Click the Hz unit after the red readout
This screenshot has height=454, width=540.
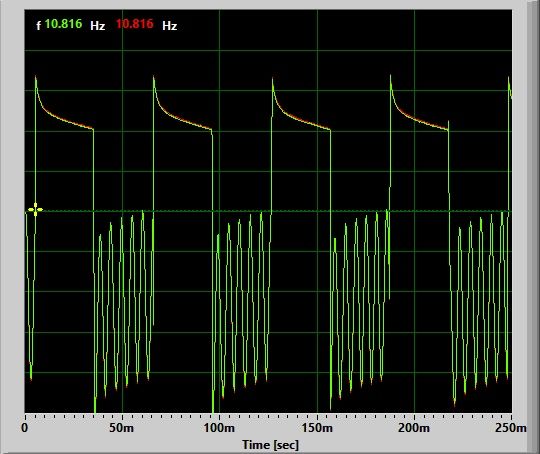(169, 26)
